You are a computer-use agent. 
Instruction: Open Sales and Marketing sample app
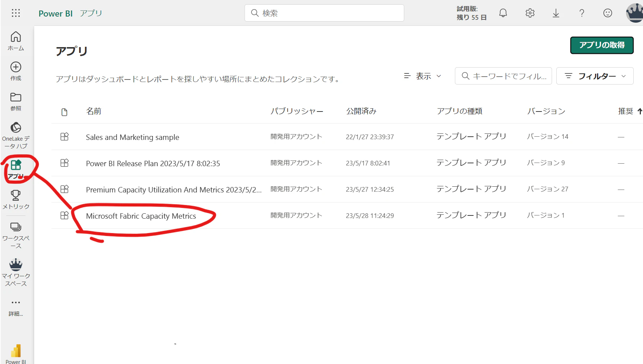pos(132,137)
